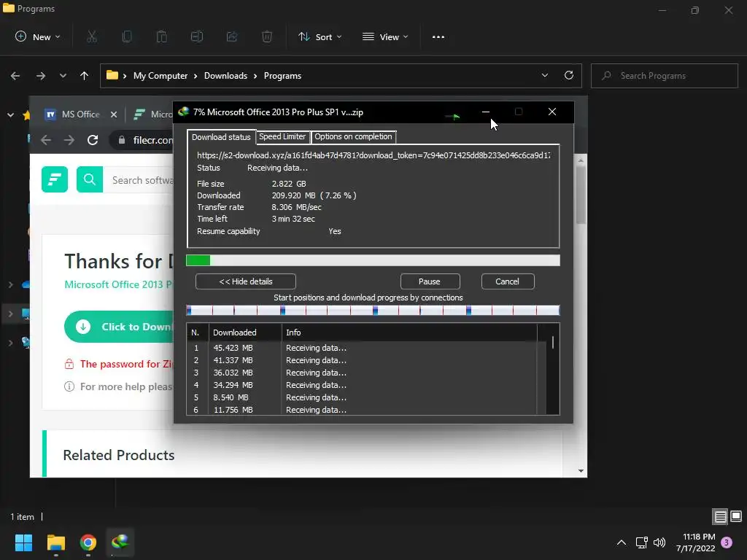Viewport: 747px width, 560px height.
Task: Go forward using Explorer's forward arrow
Action: pyautogui.click(x=41, y=76)
